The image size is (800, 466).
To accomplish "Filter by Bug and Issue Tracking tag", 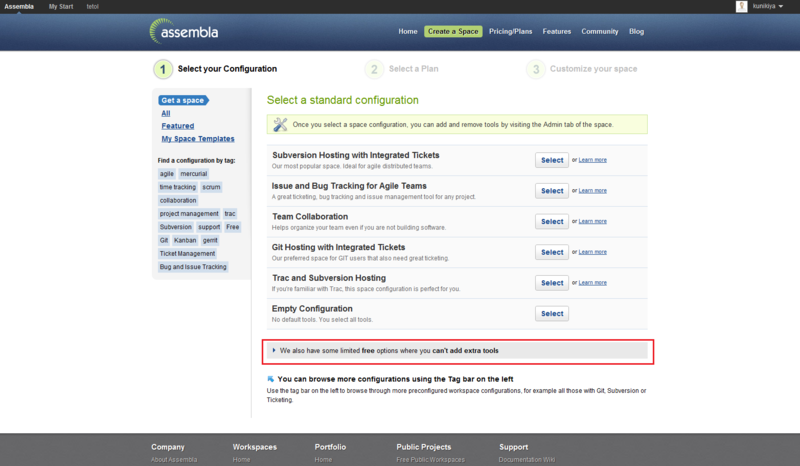I will tap(193, 267).
